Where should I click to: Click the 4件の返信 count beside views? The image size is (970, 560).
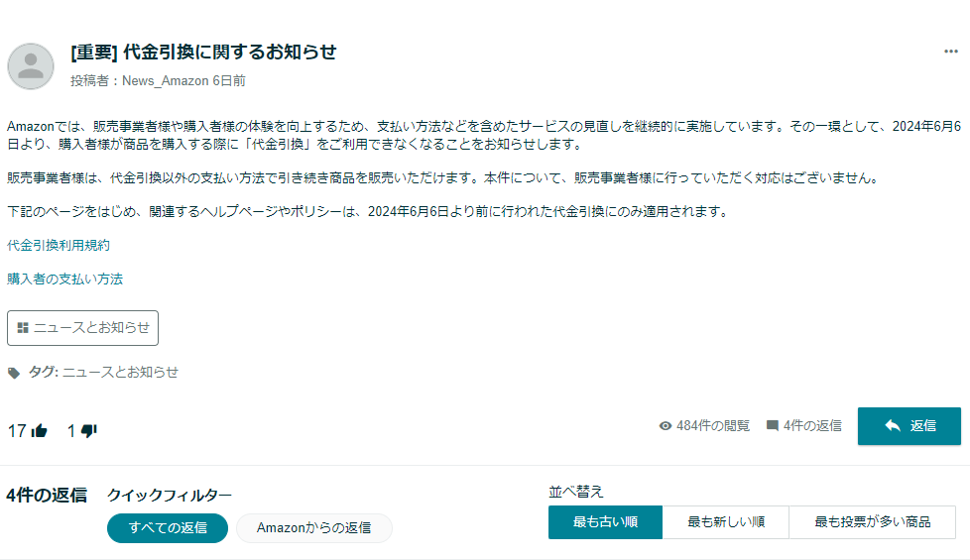click(811, 426)
